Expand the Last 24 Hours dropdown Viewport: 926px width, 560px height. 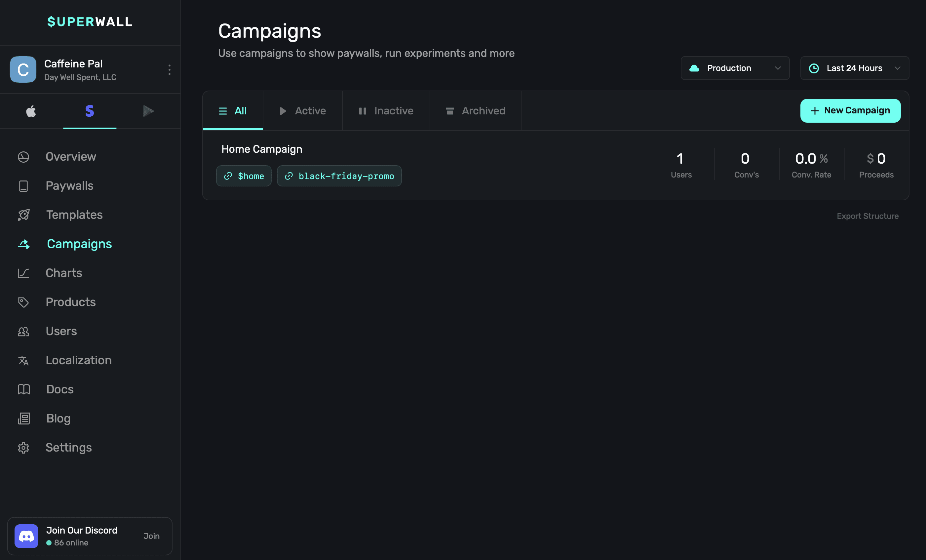(854, 68)
